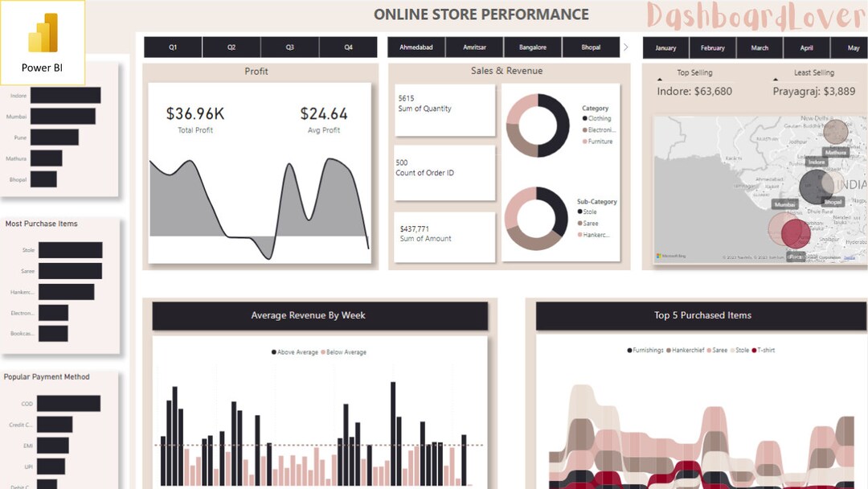Viewport: 868px width, 489px height.
Task: Expand more cities using the slicer chevron
Action: click(626, 47)
